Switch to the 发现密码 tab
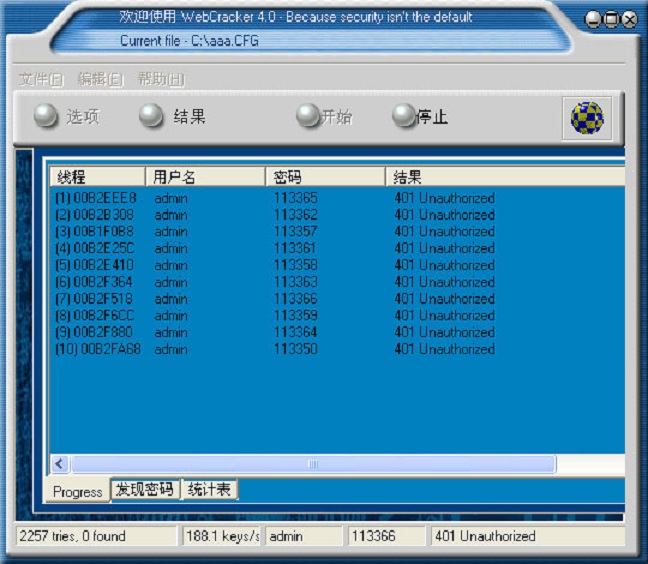This screenshot has height=564, width=648. (144, 490)
